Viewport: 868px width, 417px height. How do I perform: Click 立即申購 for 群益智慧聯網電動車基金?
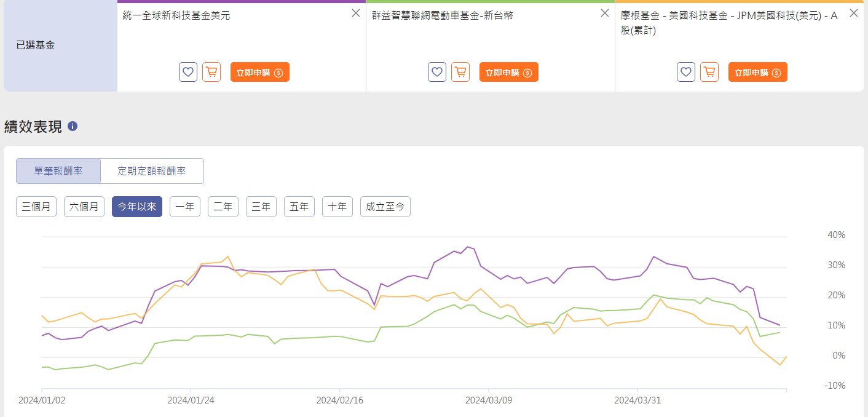pos(509,72)
